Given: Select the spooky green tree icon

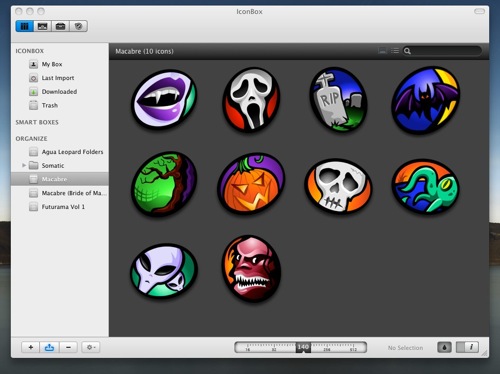Looking at the screenshot, I should (x=164, y=184).
